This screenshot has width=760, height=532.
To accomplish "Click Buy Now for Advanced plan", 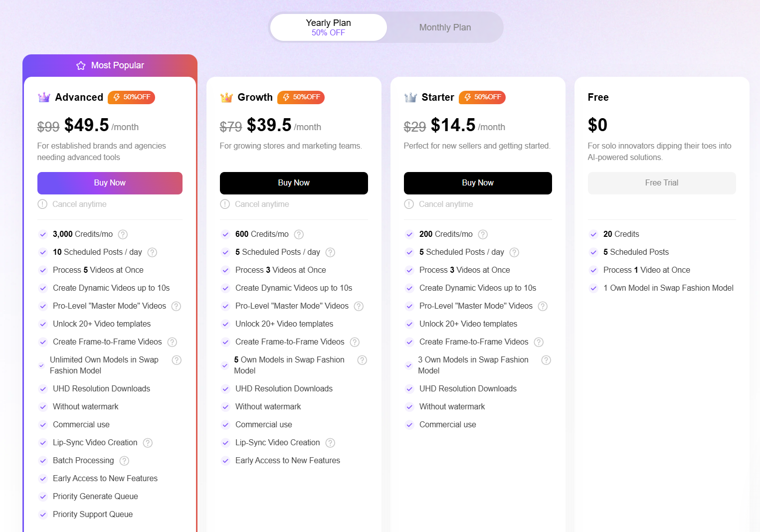I will click(x=110, y=183).
